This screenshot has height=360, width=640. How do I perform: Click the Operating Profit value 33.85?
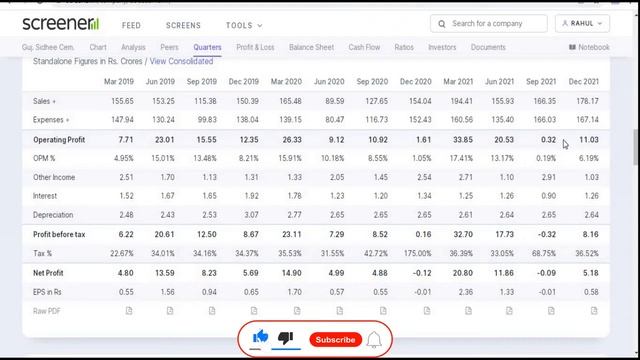pyautogui.click(x=463, y=140)
